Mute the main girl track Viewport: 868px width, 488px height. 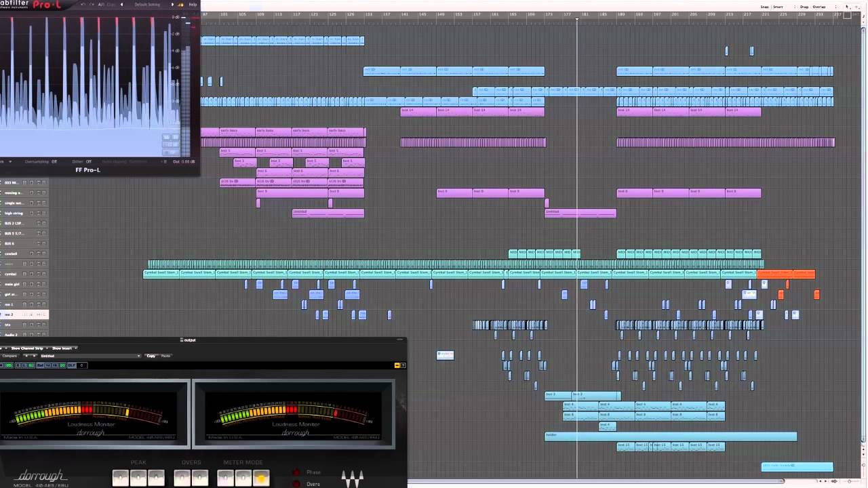pos(39,284)
